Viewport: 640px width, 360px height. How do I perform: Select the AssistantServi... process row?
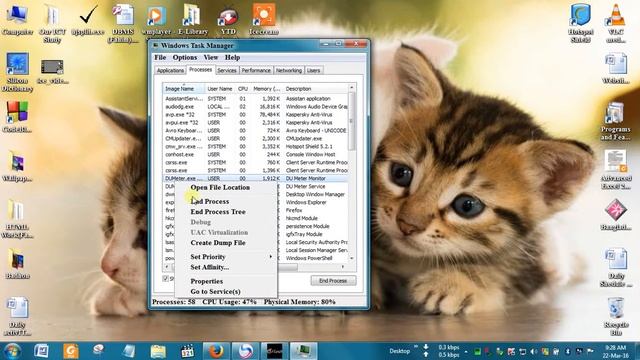(x=256, y=98)
